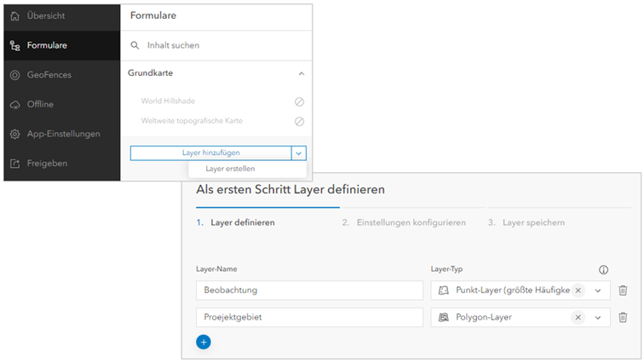This screenshot has height=363, width=644.
Task: Select the Formulare sidebar icon
Action: click(14, 45)
